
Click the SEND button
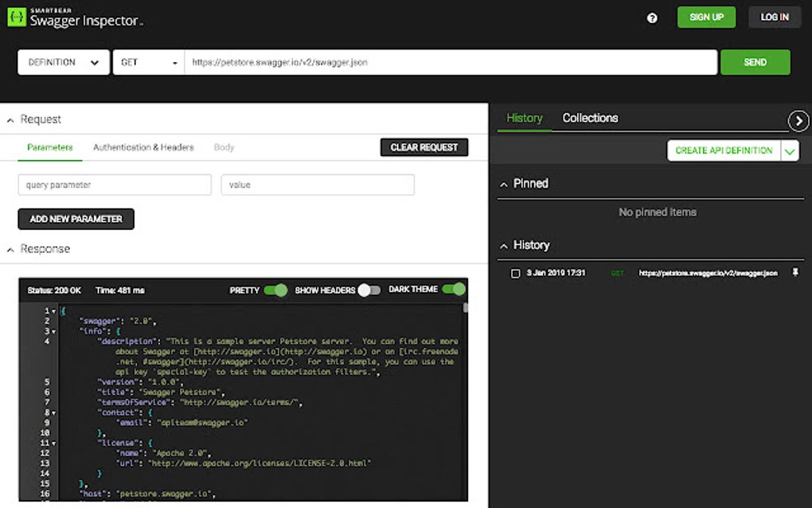tap(755, 61)
